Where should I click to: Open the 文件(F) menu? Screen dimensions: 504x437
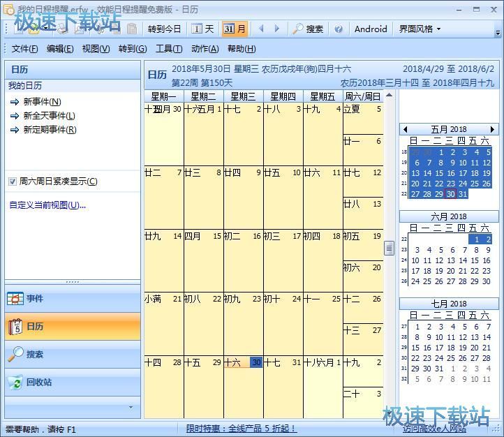tap(24, 49)
